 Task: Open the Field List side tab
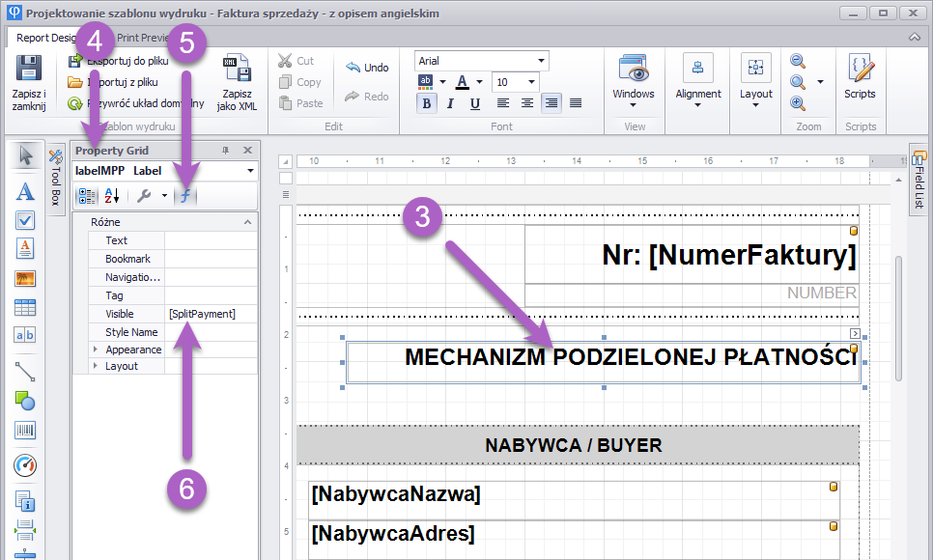click(x=919, y=179)
